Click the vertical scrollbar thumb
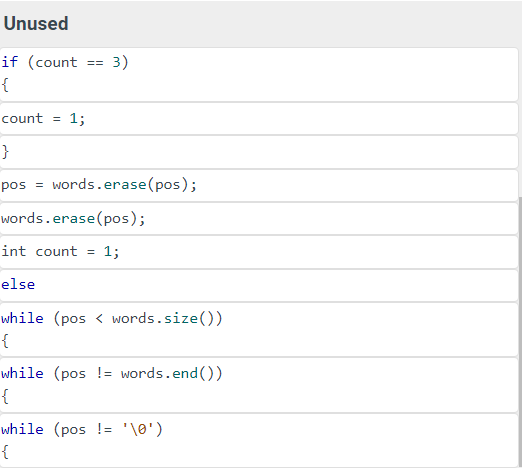 (x=520, y=332)
